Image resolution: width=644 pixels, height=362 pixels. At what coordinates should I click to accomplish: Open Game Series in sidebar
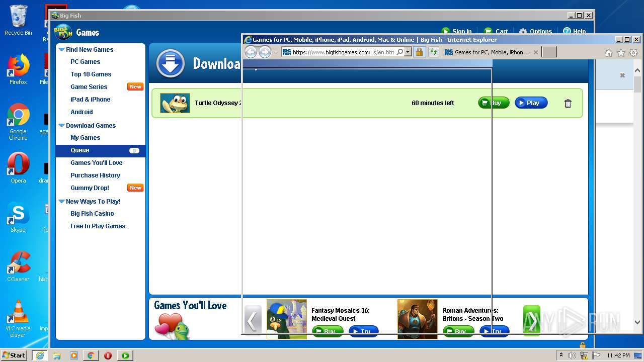click(x=89, y=87)
